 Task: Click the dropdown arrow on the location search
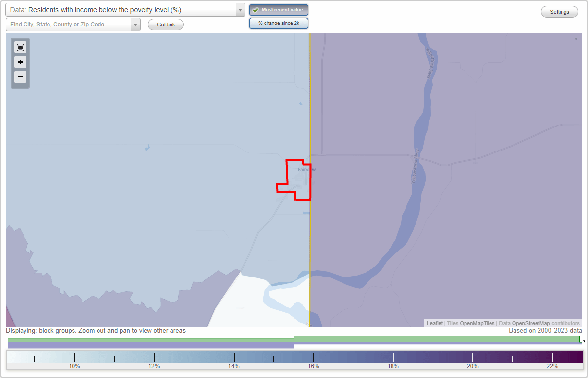coord(136,24)
